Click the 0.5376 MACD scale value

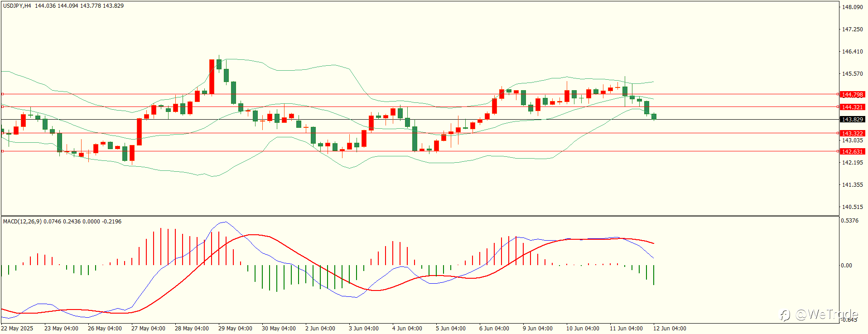849,221
